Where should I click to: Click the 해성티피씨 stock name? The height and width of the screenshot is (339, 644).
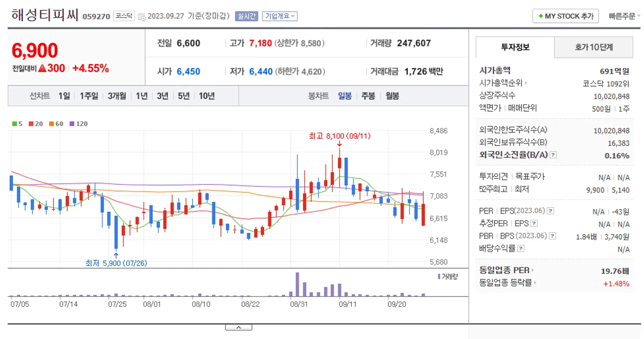coord(45,15)
